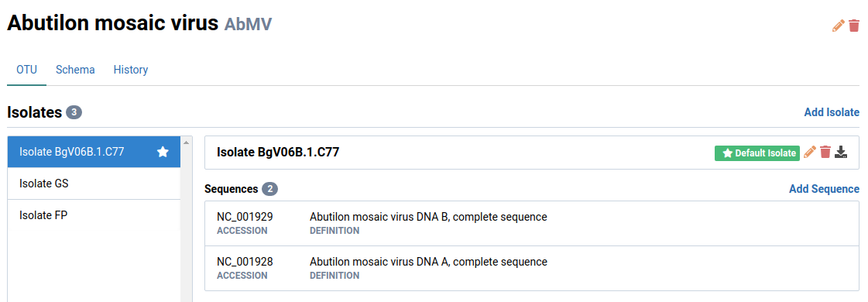Click the isolate list scrollbar up arrow
This screenshot has width=868, height=302.
point(186,142)
